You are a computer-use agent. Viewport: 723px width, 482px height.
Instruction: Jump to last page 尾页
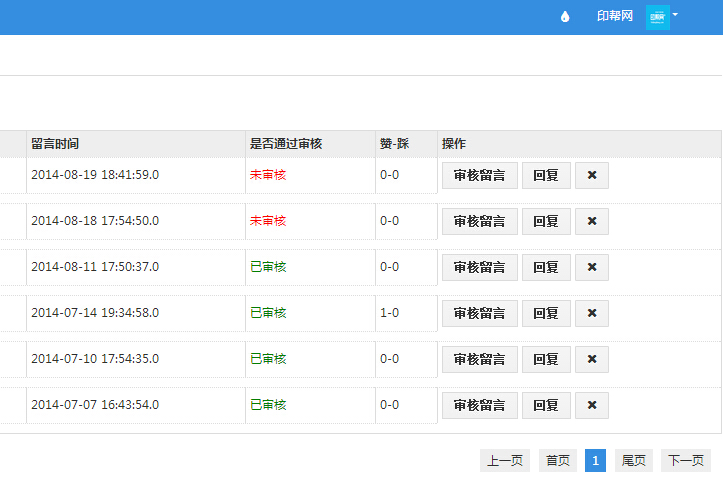pos(634,460)
